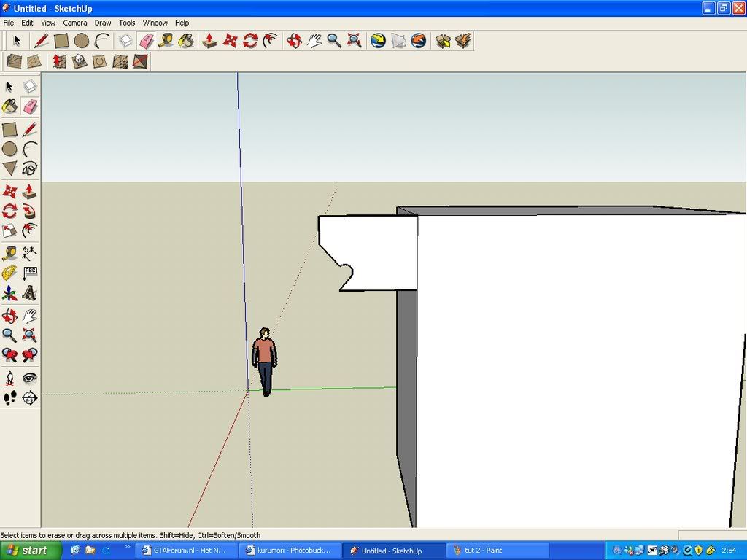The height and width of the screenshot is (560, 747).
Task: Open the File menu
Action: click(x=9, y=23)
